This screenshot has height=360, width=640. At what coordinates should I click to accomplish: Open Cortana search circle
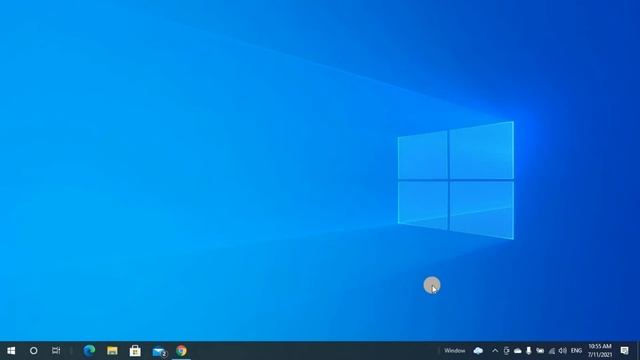point(33,351)
